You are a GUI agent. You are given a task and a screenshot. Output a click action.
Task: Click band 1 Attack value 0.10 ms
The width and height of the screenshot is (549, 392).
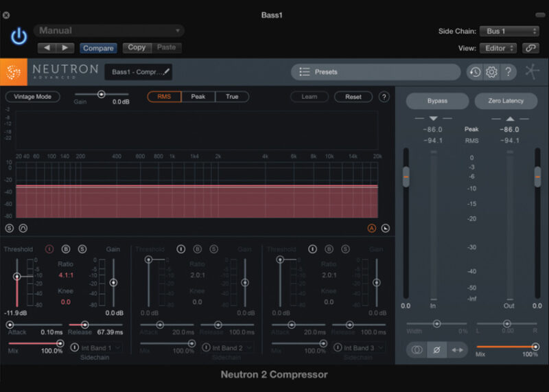coord(51,332)
